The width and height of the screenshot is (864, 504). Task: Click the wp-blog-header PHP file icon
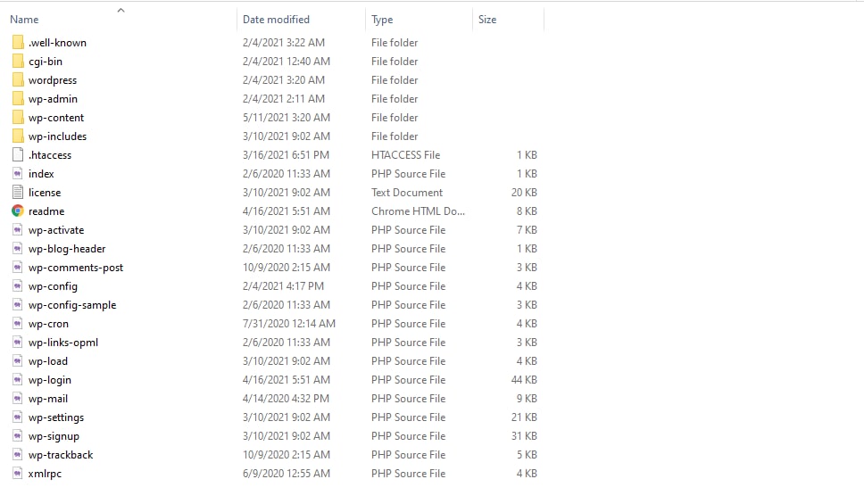coord(18,248)
